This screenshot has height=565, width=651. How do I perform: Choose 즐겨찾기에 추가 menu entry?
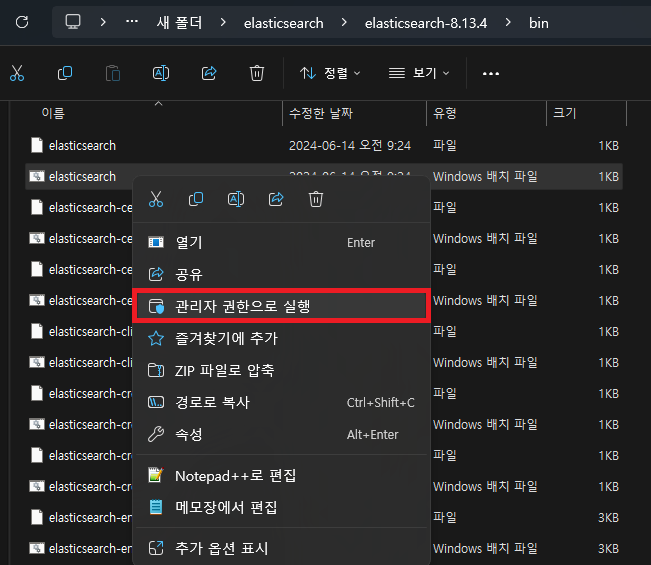281,338
